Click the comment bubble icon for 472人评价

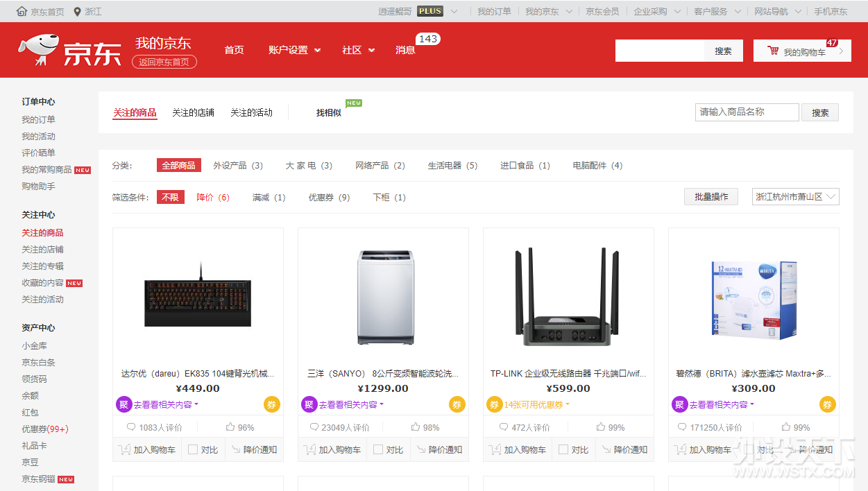(x=504, y=427)
